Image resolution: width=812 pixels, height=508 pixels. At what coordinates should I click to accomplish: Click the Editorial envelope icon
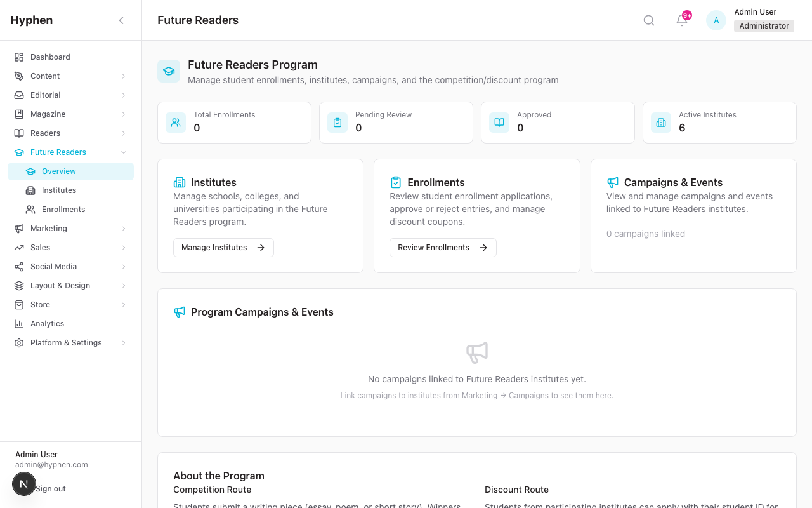[18, 95]
